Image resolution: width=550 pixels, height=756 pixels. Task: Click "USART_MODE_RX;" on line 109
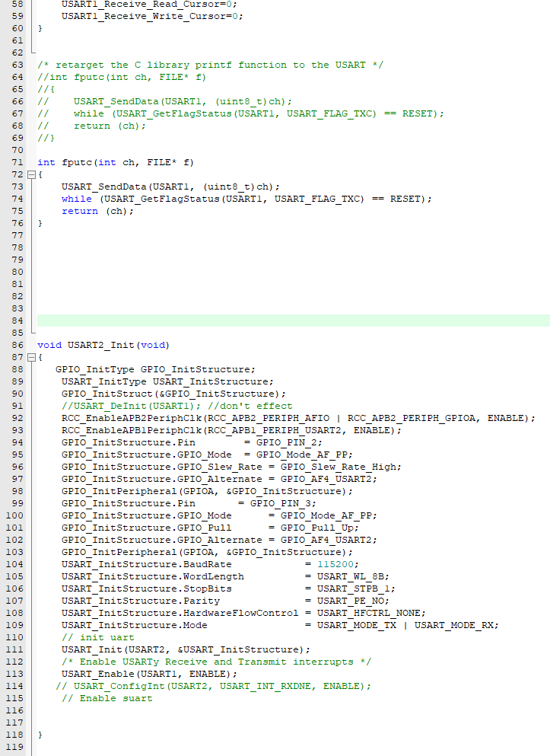coord(456,625)
